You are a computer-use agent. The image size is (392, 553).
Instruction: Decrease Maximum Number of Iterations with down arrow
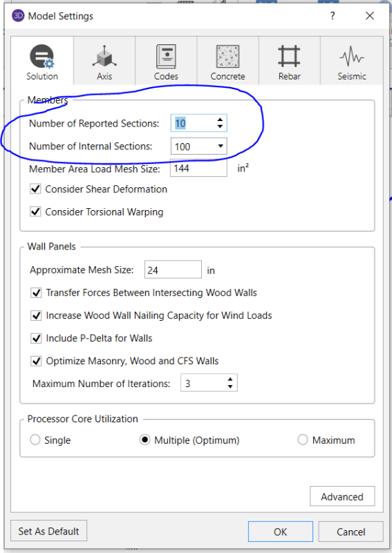(230, 386)
